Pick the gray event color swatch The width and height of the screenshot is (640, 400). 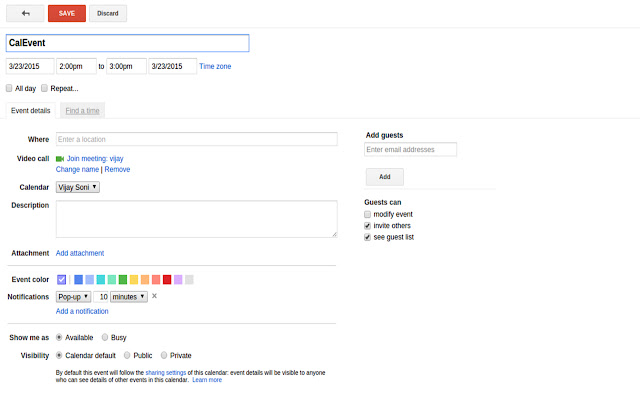tap(189, 279)
